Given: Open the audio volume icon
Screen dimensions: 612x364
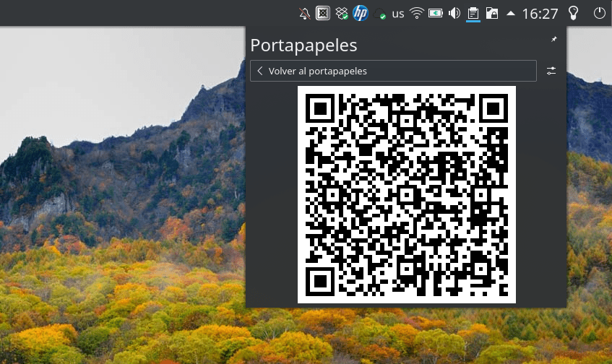Looking at the screenshot, I should tap(454, 14).
